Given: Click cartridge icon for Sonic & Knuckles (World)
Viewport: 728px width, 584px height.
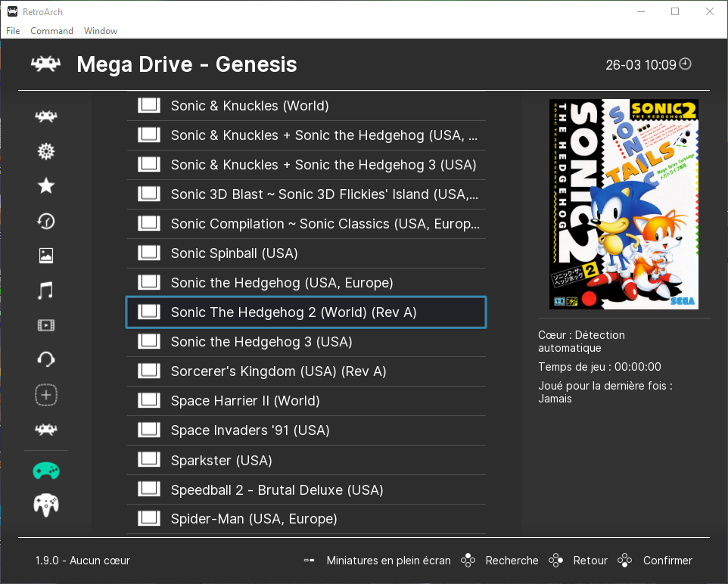Looking at the screenshot, I should [149, 105].
